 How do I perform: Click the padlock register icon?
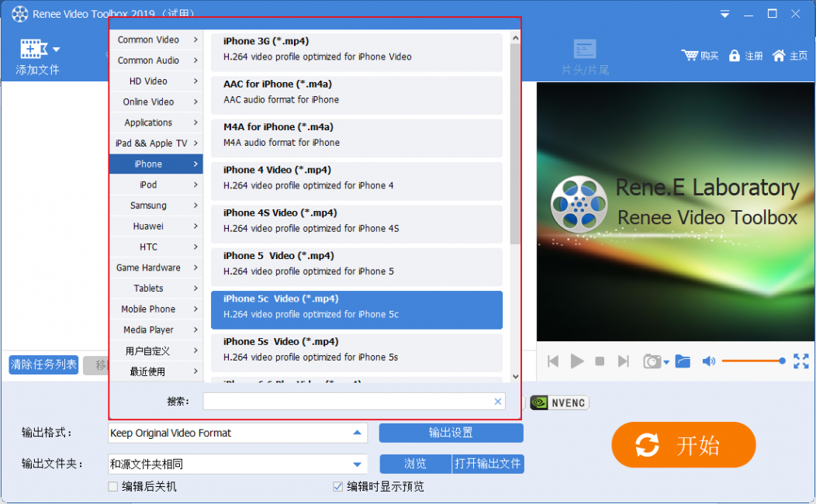tap(734, 55)
